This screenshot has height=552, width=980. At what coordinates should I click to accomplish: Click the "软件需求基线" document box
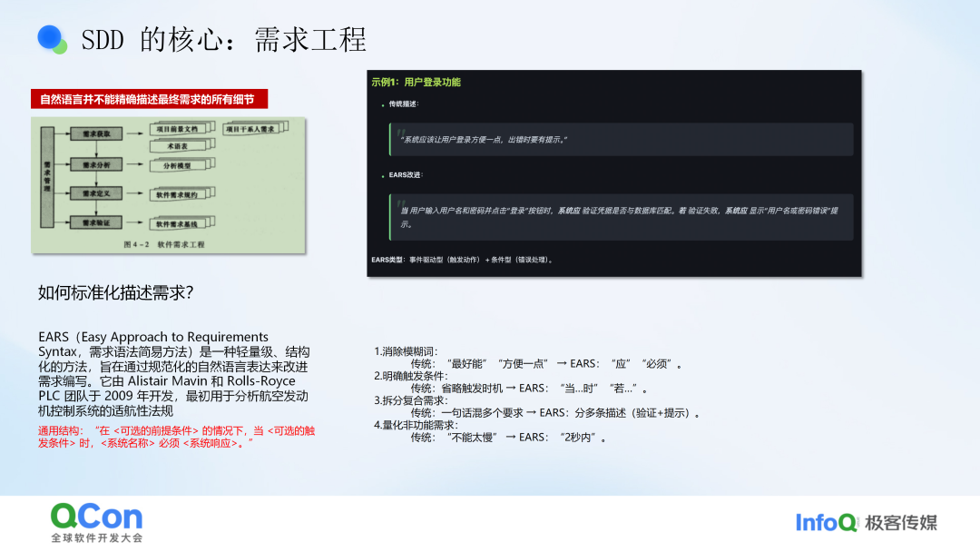(181, 223)
